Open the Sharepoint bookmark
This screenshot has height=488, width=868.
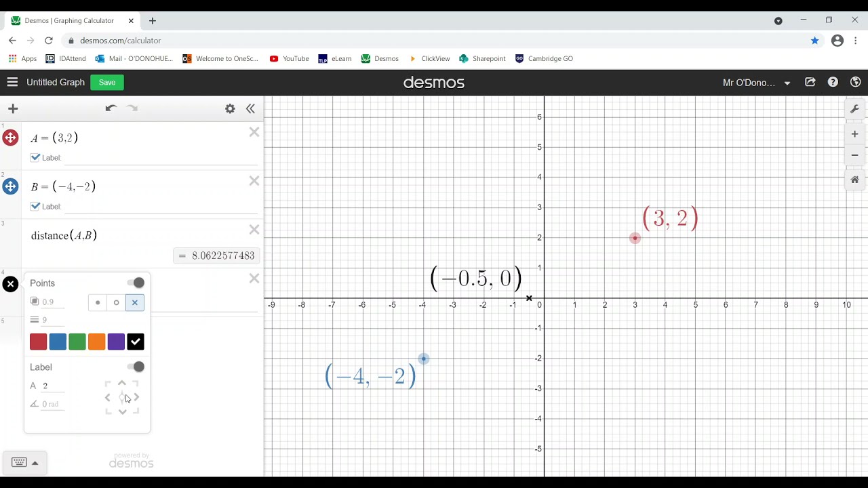[482, 58]
